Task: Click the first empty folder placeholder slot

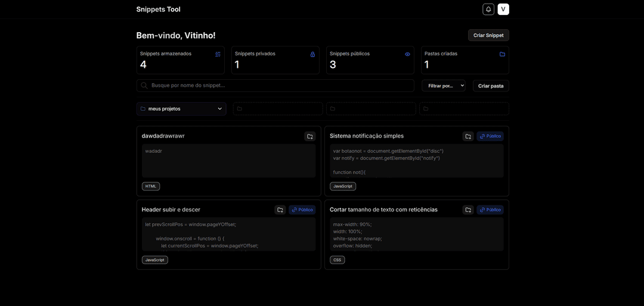Action: click(278, 109)
